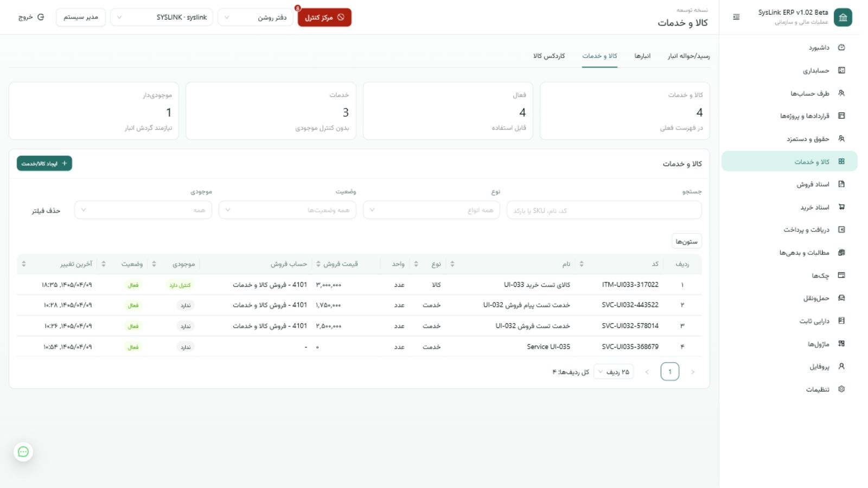Click the حمل‌ونقل truck icon
868x488 pixels.
coord(841,298)
